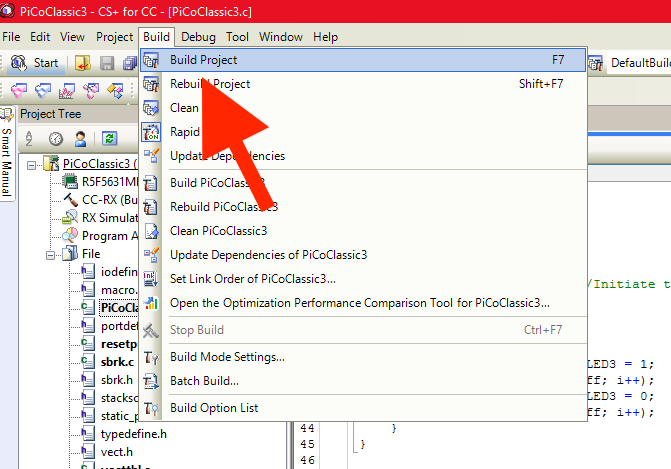Choose the Rebuild PiCoClassic3 menu entry
Viewport: 671px width, 469px height.
click(363, 207)
